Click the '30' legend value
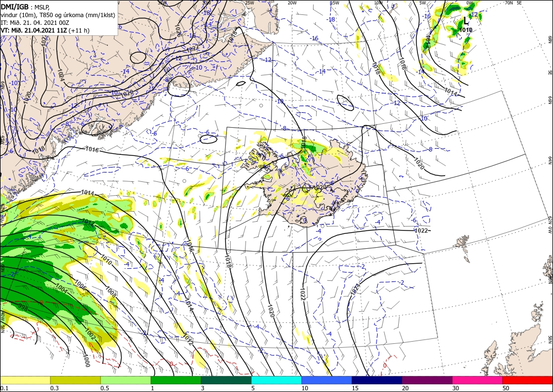The height and width of the screenshot is (392, 553). pos(456,388)
